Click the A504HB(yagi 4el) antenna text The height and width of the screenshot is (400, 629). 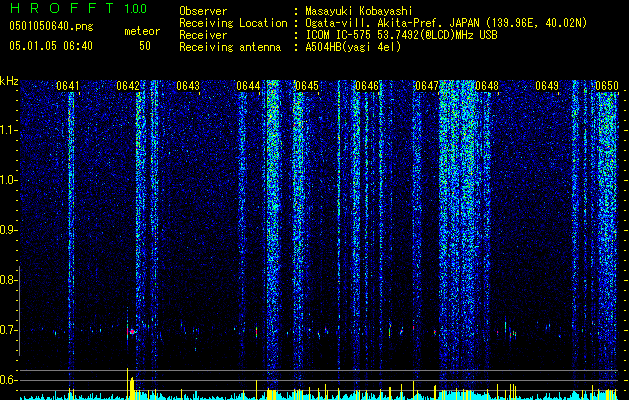(353, 47)
